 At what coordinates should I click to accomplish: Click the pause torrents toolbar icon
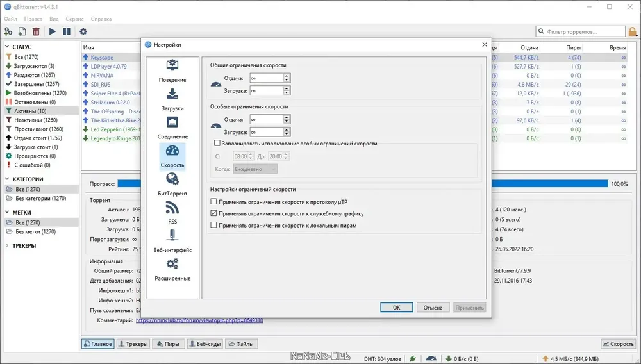click(67, 31)
